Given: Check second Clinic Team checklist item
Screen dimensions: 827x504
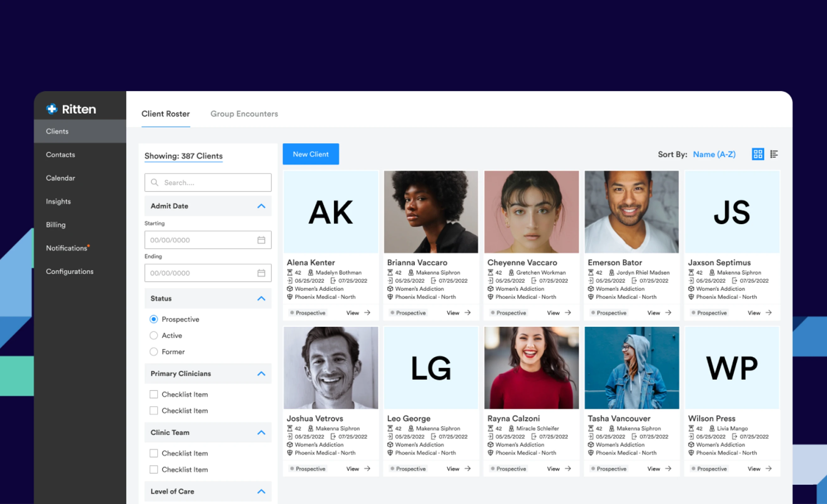Looking at the screenshot, I should click(x=154, y=469).
